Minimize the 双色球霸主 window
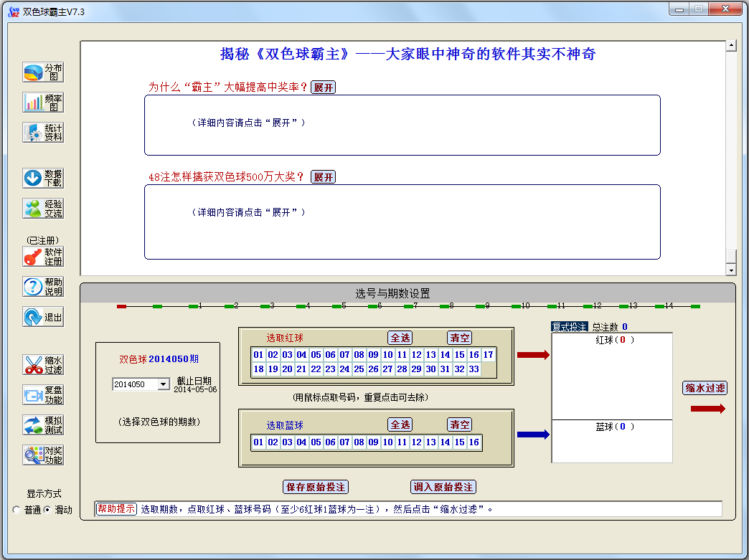The image size is (749, 560). coord(679,9)
